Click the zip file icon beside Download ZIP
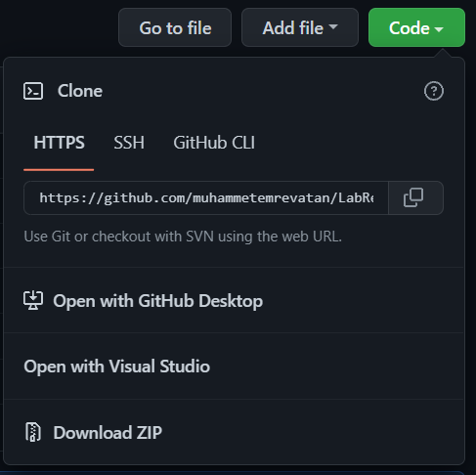 33,432
